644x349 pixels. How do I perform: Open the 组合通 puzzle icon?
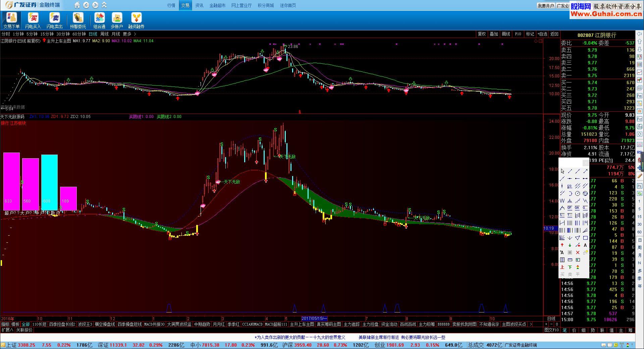[x=99, y=20]
